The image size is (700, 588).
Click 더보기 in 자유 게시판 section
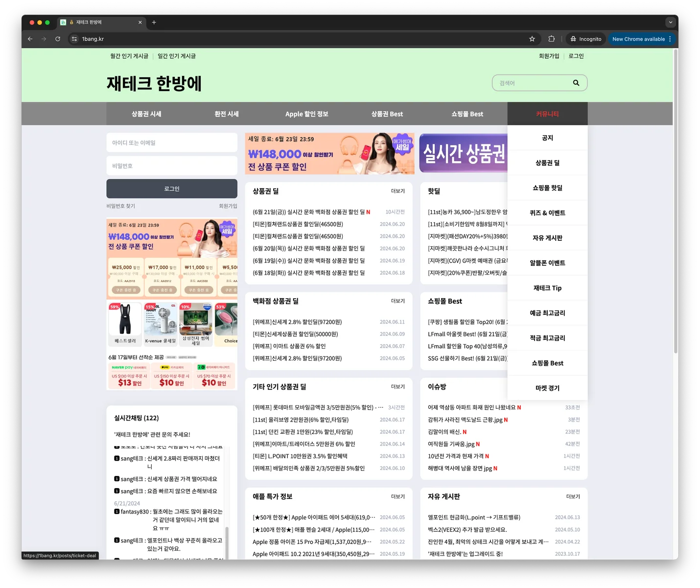(573, 496)
